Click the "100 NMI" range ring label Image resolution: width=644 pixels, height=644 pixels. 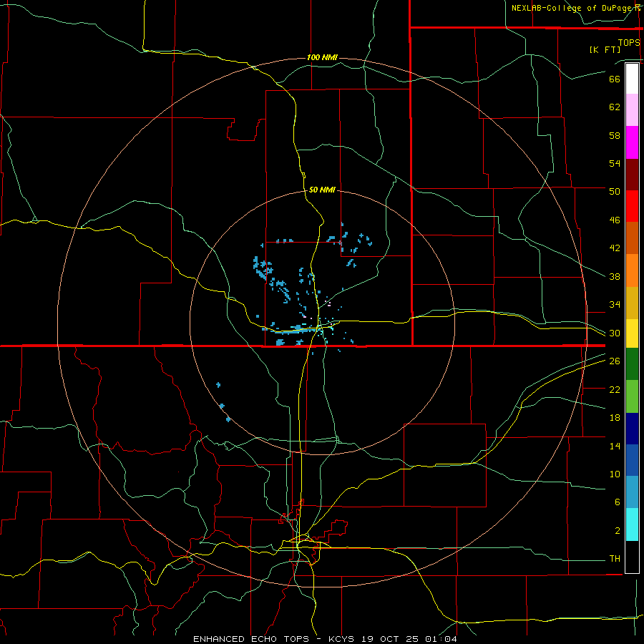[322, 57]
